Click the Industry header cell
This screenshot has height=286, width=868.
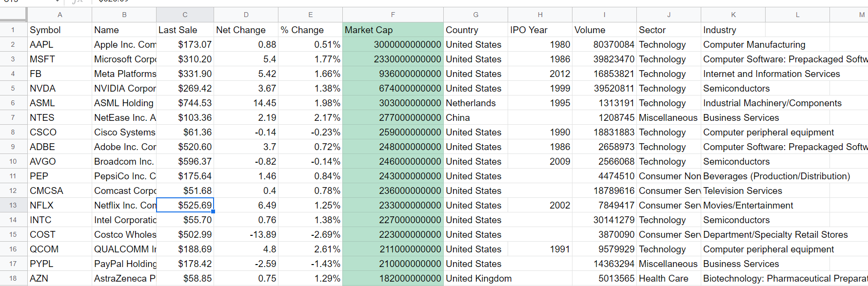[x=733, y=30]
